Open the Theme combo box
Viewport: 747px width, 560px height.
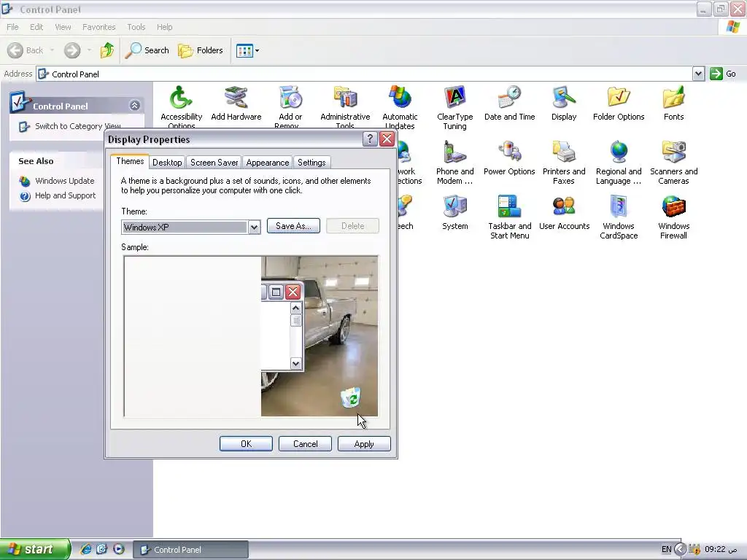coord(190,227)
